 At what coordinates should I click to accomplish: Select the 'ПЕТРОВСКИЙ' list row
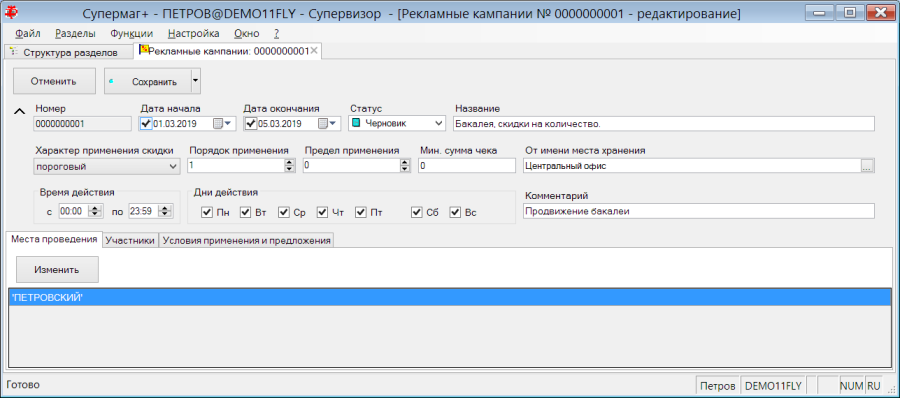(450, 297)
